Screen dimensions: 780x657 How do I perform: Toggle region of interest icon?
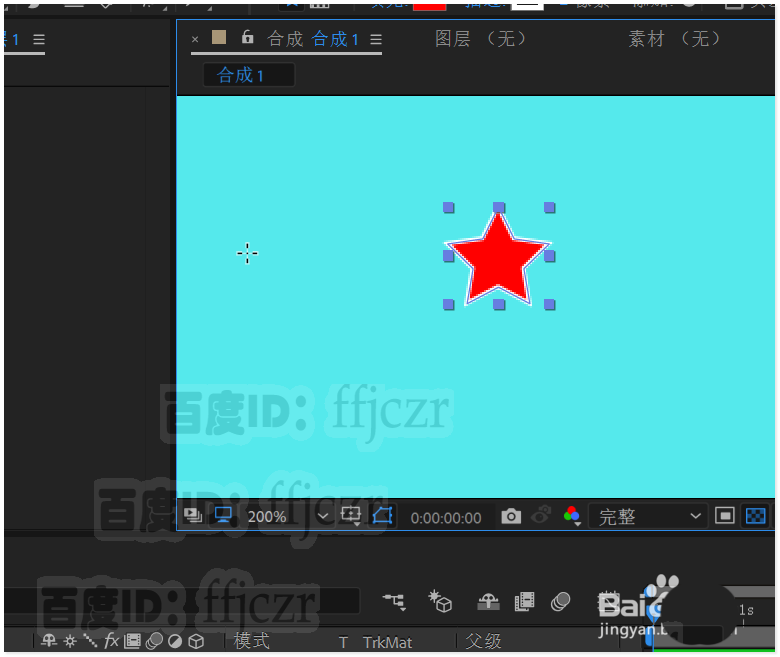pyautogui.click(x=724, y=516)
